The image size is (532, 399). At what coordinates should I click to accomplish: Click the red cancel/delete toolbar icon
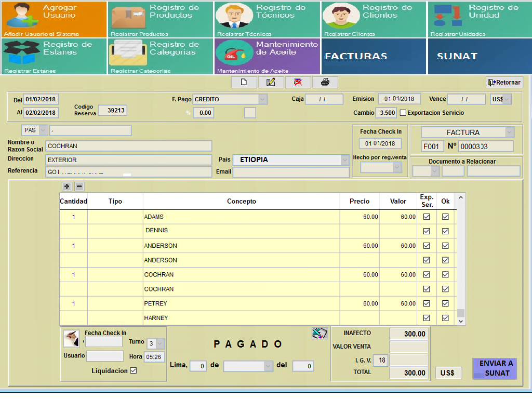[298, 82]
